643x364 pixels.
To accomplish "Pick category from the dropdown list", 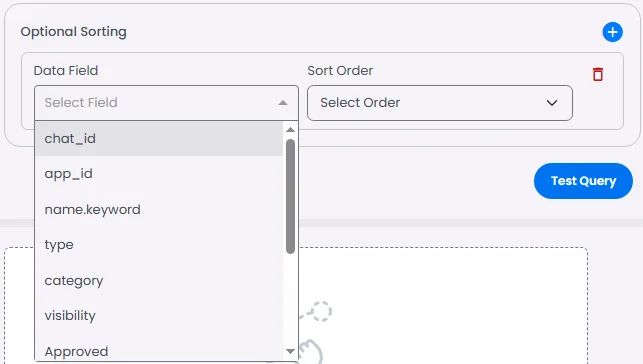I will click(159, 280).
